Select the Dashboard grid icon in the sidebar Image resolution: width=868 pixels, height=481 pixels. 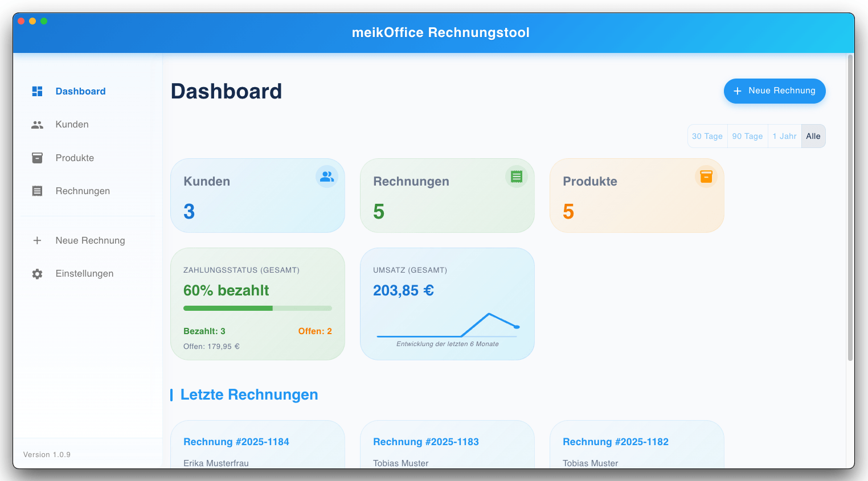pos(37,91)
